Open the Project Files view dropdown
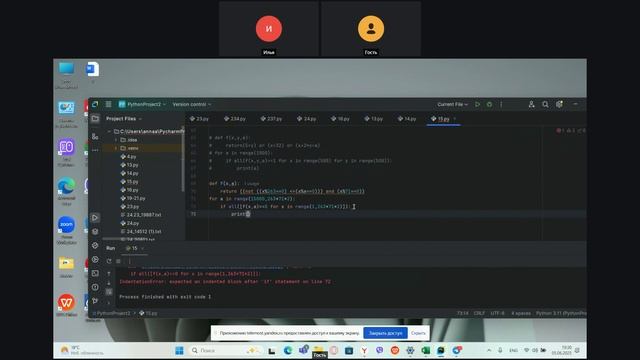Screen dimensions: 640x360 click(124, 119)
